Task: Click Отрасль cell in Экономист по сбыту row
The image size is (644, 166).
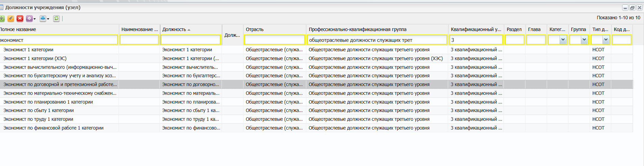Action: [x=274, y=110]
